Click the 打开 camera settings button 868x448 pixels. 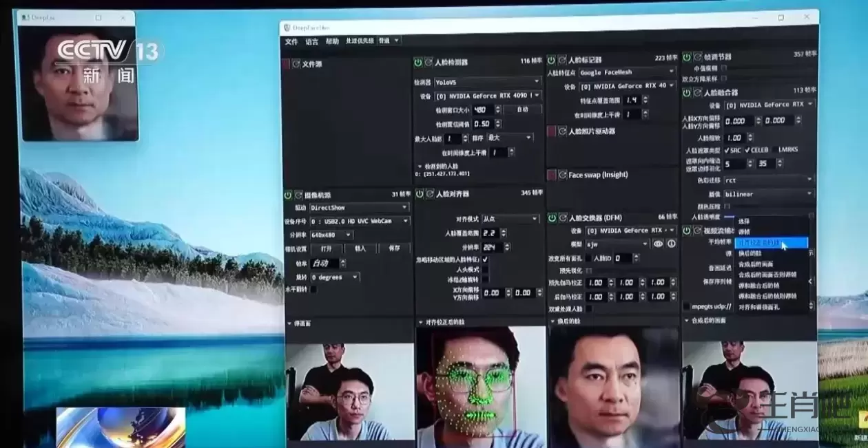pos(326,248)
